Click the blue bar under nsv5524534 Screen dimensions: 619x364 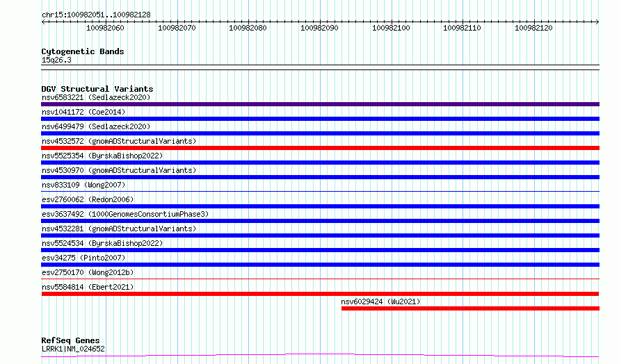(x=320, y=250)
